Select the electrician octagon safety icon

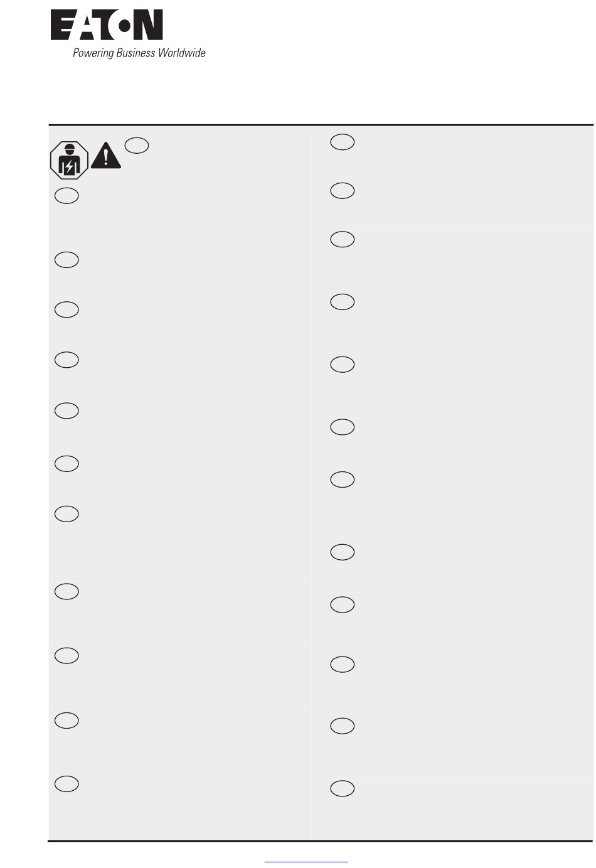pos(69,160)
